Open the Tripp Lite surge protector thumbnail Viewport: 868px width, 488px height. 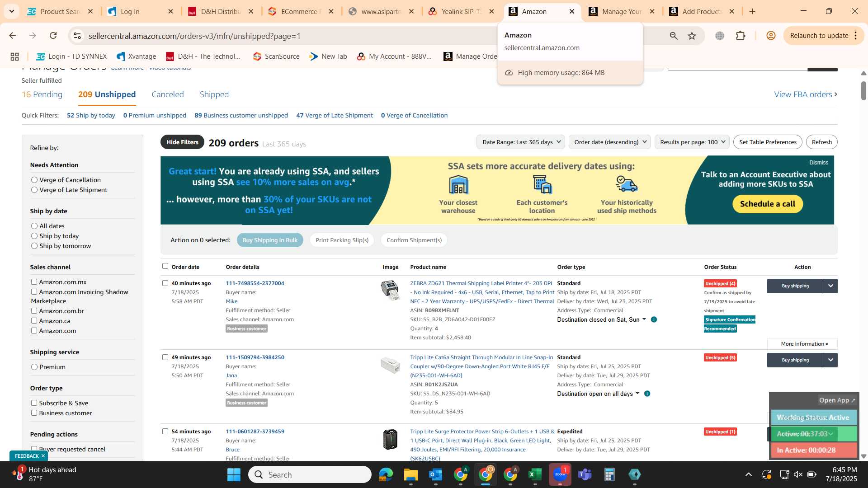[390, 439]
